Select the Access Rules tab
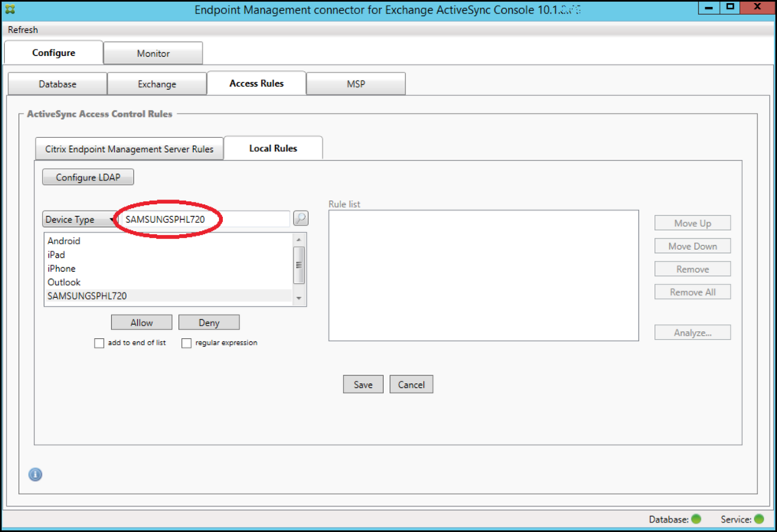Image resolution: width=777 pixels, height=532 pixels. tap(257, 84)
